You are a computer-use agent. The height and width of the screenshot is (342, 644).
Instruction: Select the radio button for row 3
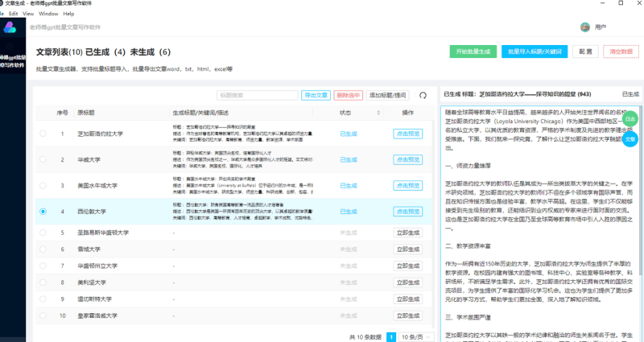point(43,186)
